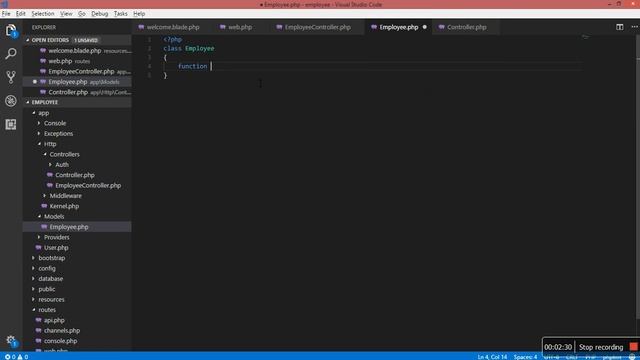Open the Tasks menu
Image resolution: width=640 pixels, height=360 pixels.
(120, 13)
